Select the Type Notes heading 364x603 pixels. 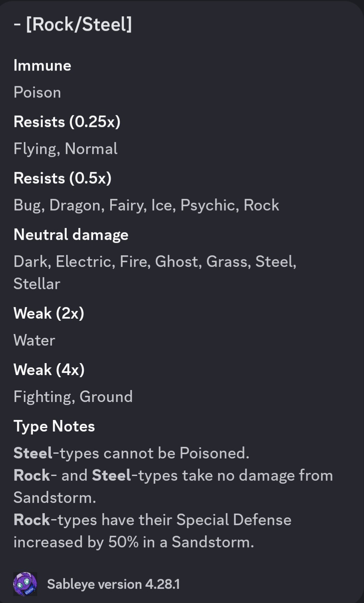pos(54,426)
